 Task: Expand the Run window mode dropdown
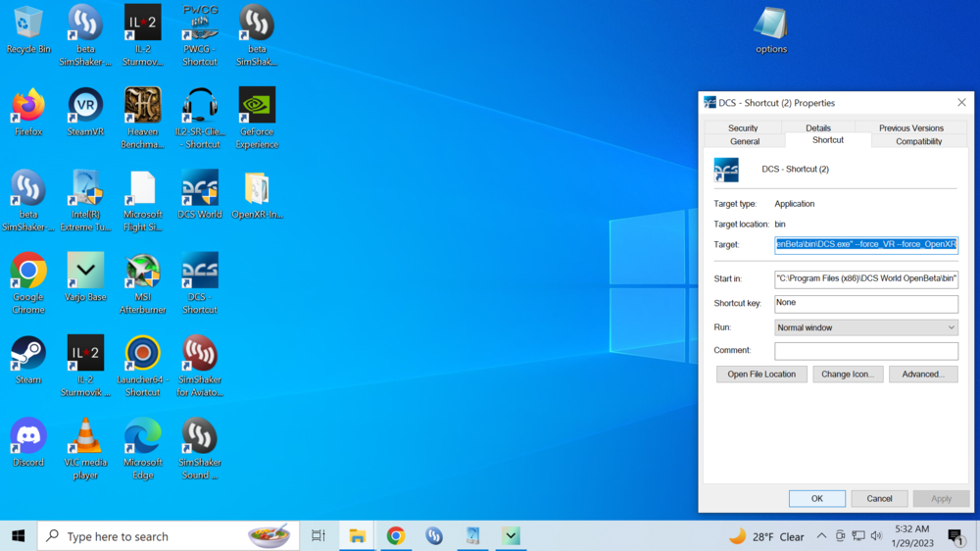tap(865, 327)
